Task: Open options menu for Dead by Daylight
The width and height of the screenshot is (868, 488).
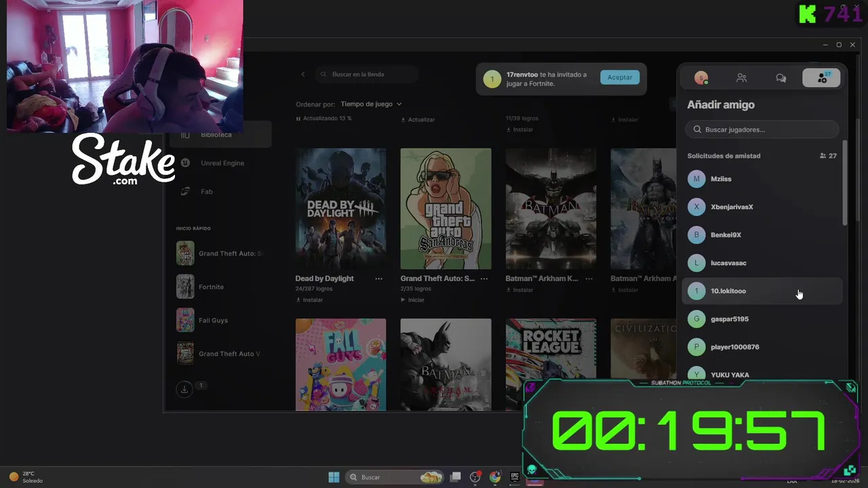Action: pyautogui.click(x=378, y=279)
